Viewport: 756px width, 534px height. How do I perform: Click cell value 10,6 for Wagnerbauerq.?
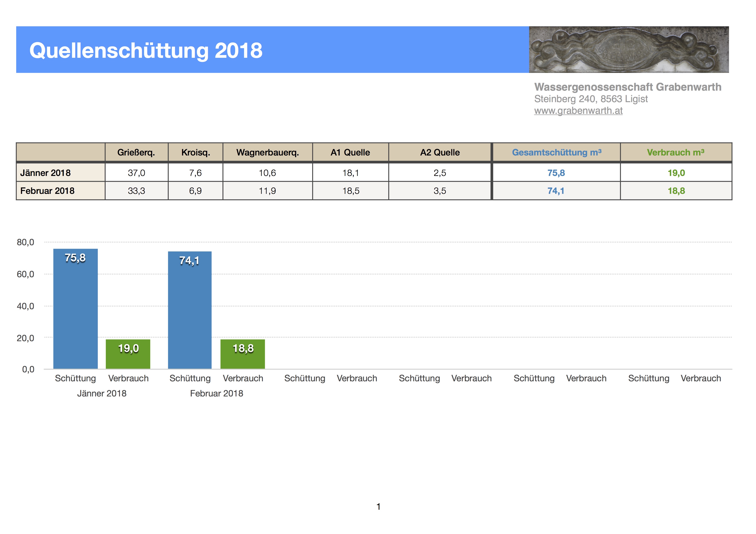pos(267,173)
